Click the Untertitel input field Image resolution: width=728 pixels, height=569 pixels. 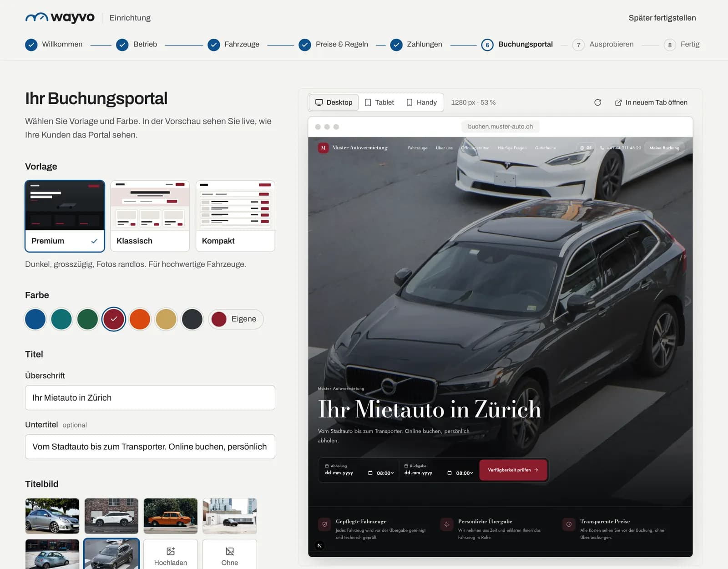point(150,447)
